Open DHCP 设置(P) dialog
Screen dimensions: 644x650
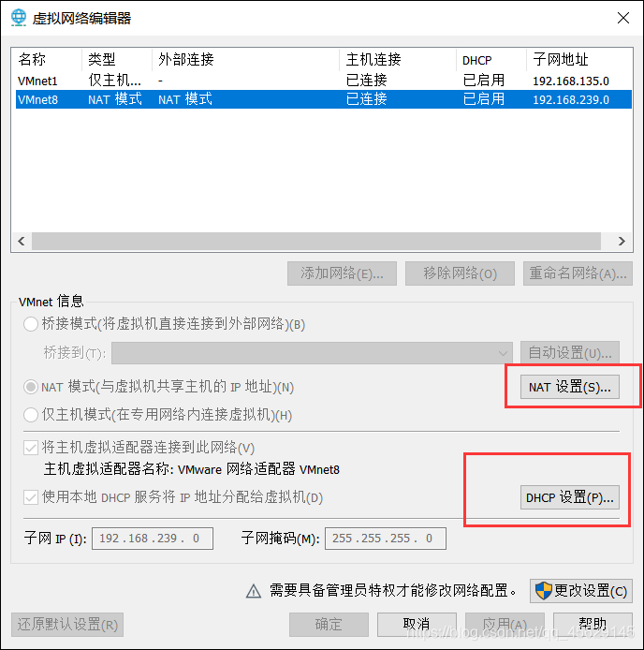(x=570, y=497)
